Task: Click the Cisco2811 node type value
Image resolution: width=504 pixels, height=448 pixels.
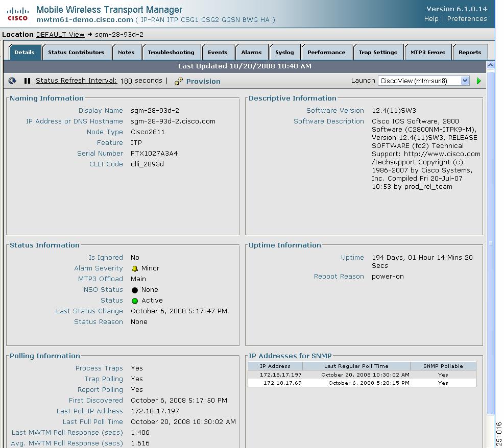Action: pyautogui.click(x=148, y=132)
